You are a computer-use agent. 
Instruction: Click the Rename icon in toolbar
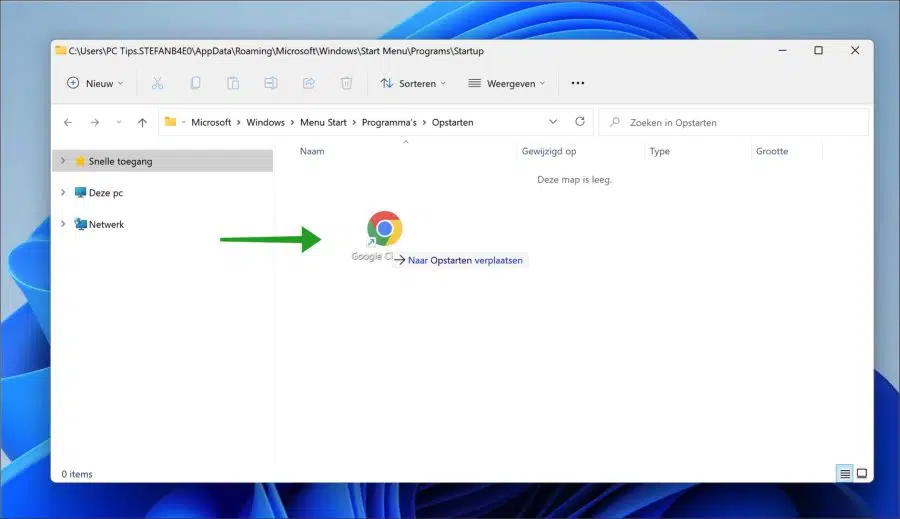271,83
